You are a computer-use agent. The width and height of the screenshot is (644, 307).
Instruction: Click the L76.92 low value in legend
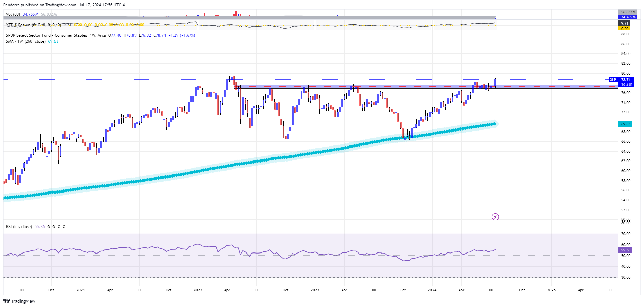[x=145, y=35]
